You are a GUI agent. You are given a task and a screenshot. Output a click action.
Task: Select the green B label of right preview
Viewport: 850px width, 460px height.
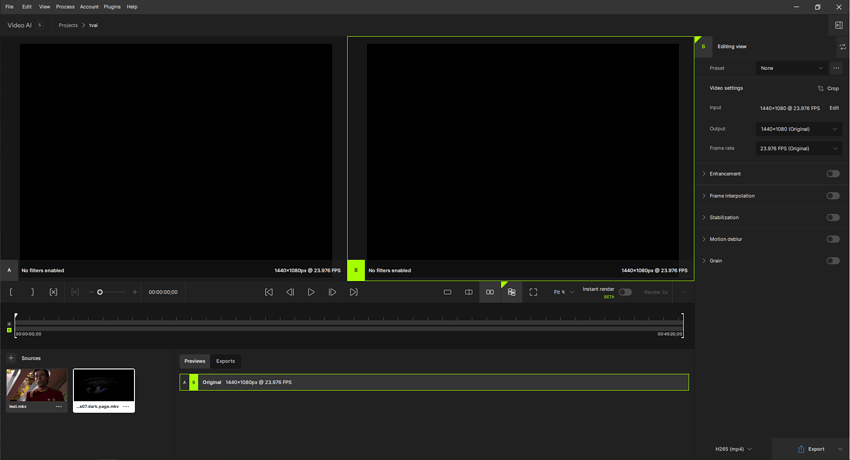(356, 270)
